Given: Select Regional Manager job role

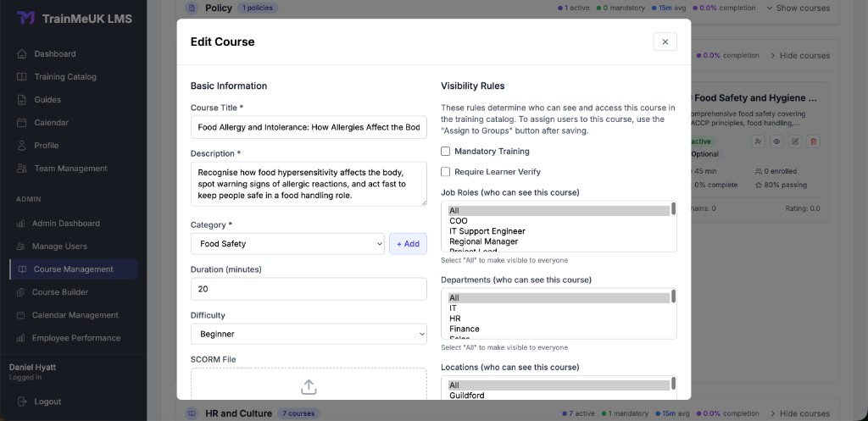Looking at the screenshot, I should coord(559,241).
